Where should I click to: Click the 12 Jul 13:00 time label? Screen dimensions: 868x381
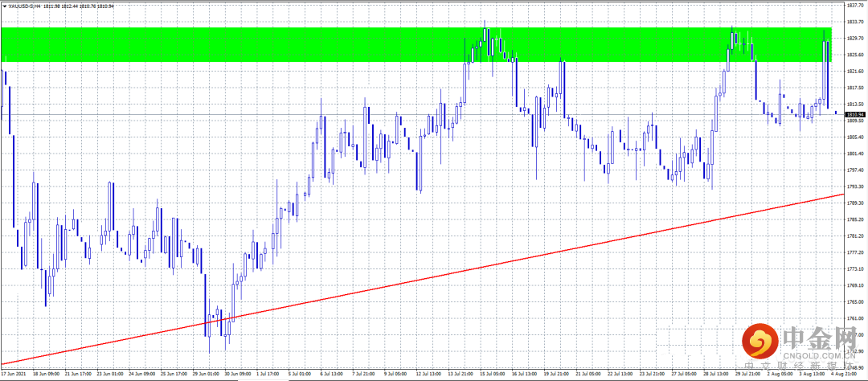tap(428, 374)
